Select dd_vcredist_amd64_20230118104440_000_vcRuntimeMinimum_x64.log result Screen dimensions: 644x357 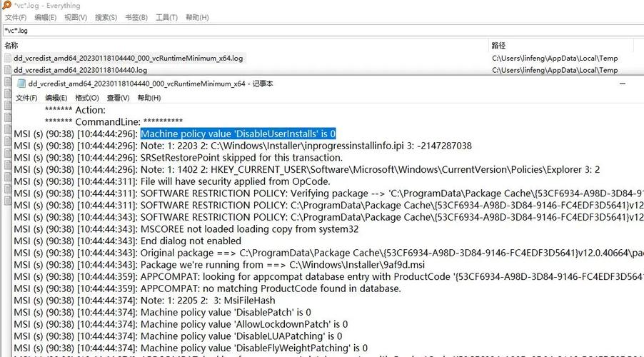point(128,59)
